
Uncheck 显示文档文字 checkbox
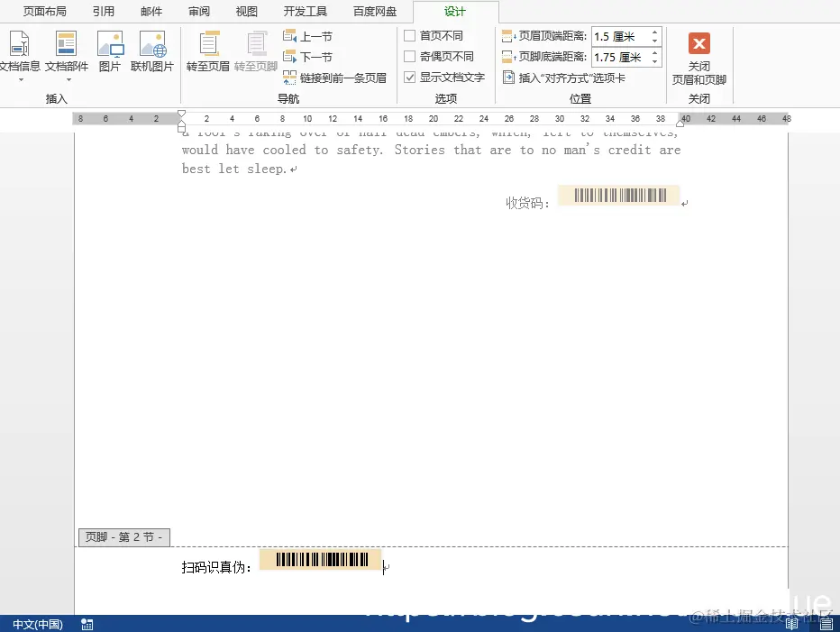pos(410,78)
